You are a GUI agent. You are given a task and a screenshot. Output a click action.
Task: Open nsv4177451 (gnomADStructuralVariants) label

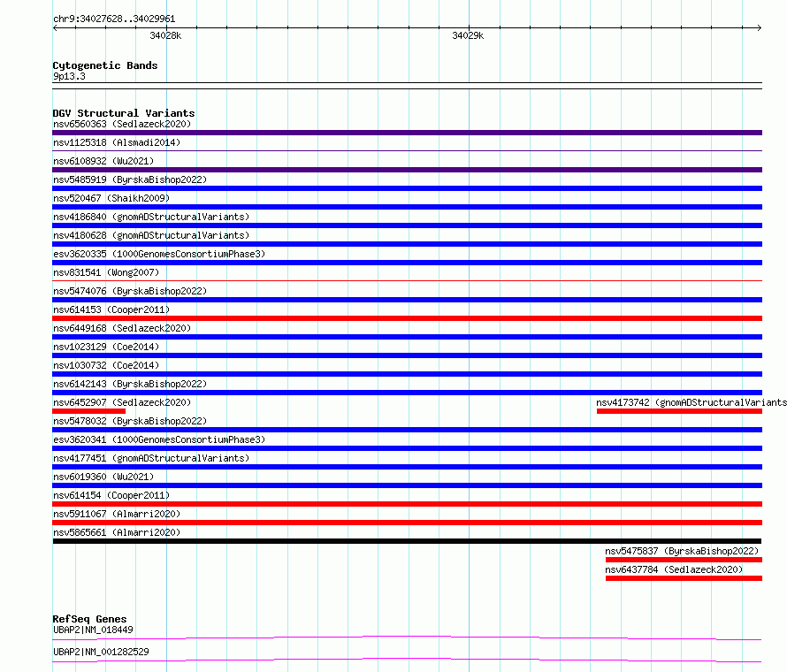pyautogui.click(x=151, y=458)
